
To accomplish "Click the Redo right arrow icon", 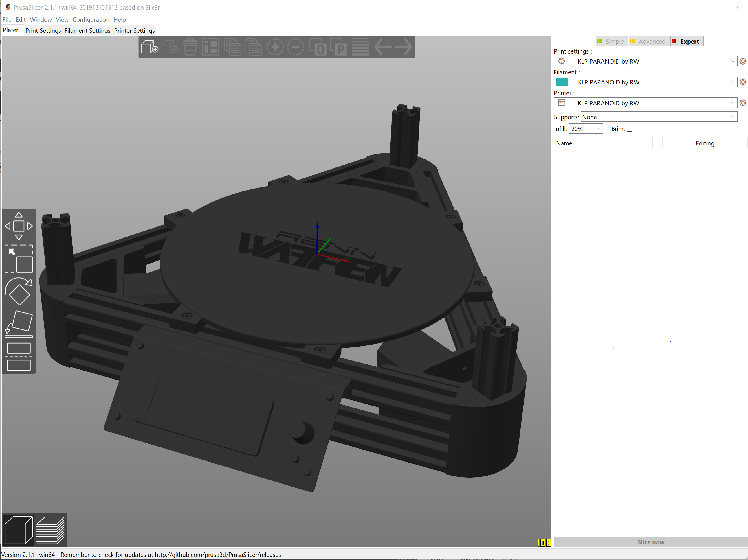I will click(404, 47).
